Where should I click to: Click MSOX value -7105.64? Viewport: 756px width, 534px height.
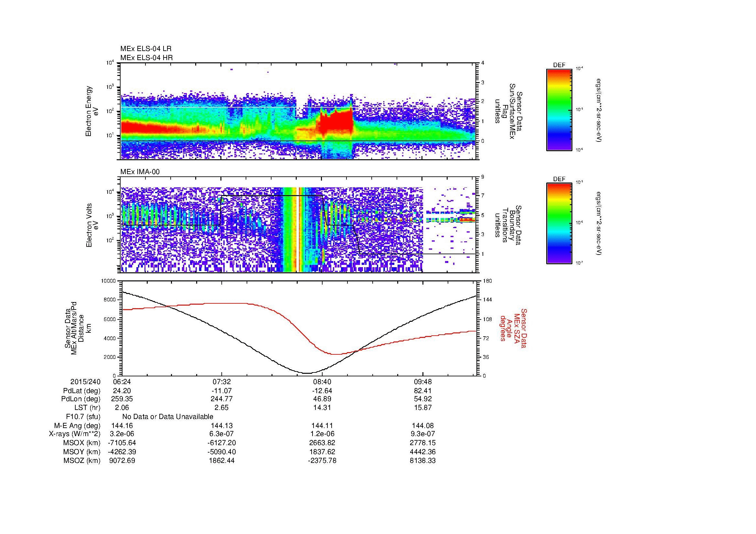pos(122,443)
